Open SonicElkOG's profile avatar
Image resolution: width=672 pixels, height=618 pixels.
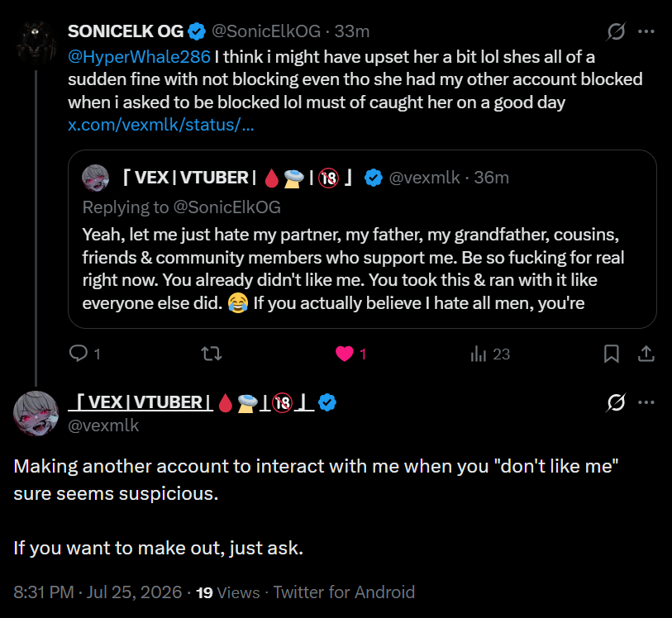pos(36,43)
